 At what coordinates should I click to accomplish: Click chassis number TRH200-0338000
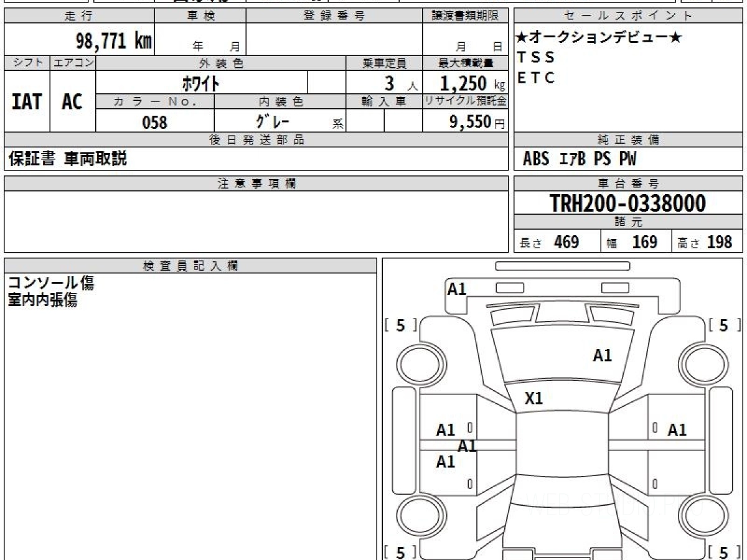pyautogui.click(x=628, y=203)
